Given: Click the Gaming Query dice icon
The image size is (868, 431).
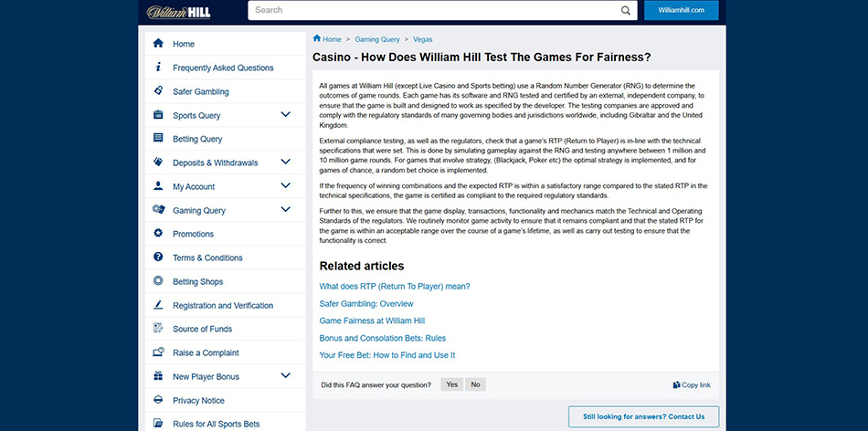Looking at the screenshot, I should click(x=158, y=210).
